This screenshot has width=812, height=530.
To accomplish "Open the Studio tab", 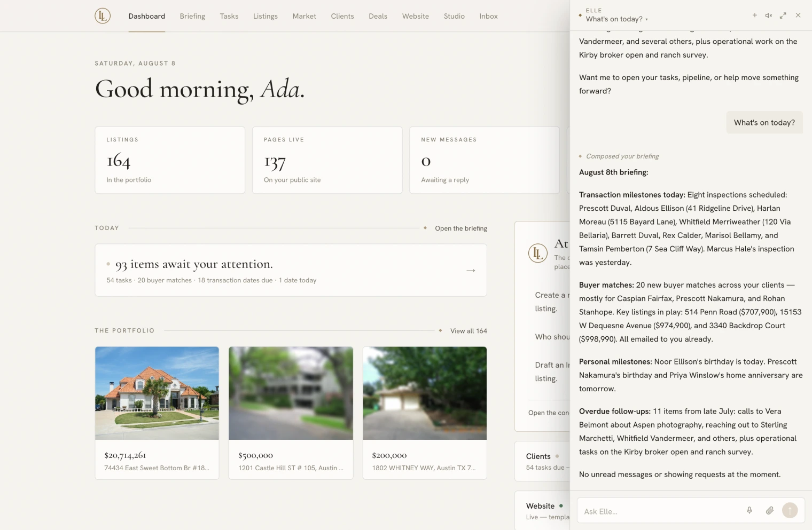I will (x=454, y=17).
